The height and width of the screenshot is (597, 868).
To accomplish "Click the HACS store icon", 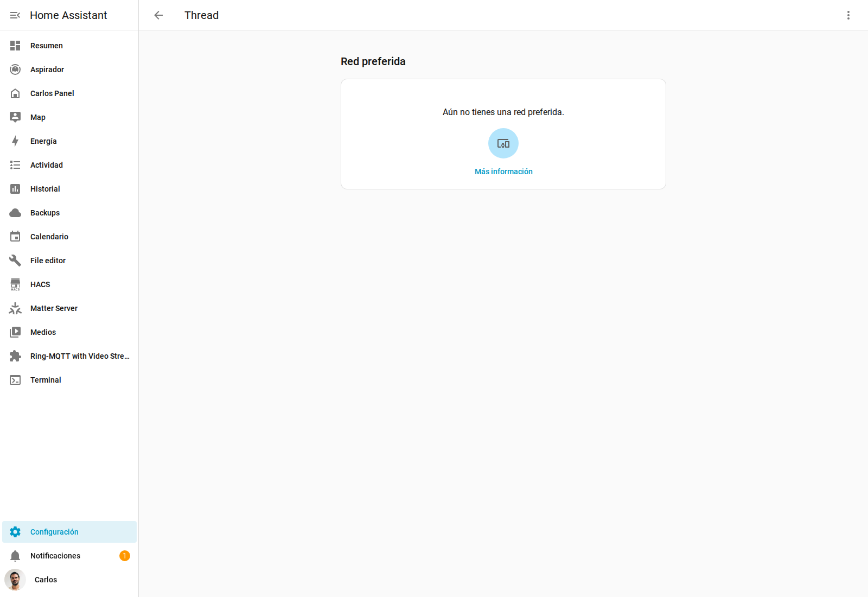I will click(15, 284).
